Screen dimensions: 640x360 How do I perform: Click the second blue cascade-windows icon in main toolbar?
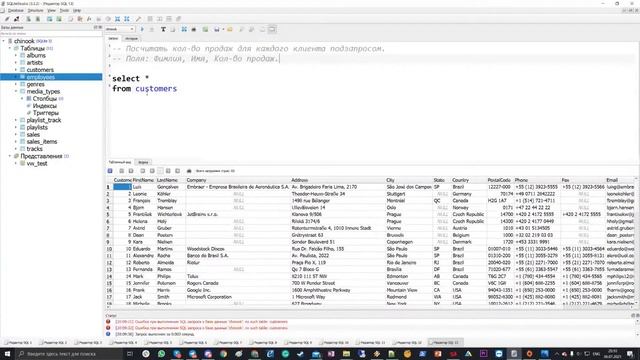127,19
